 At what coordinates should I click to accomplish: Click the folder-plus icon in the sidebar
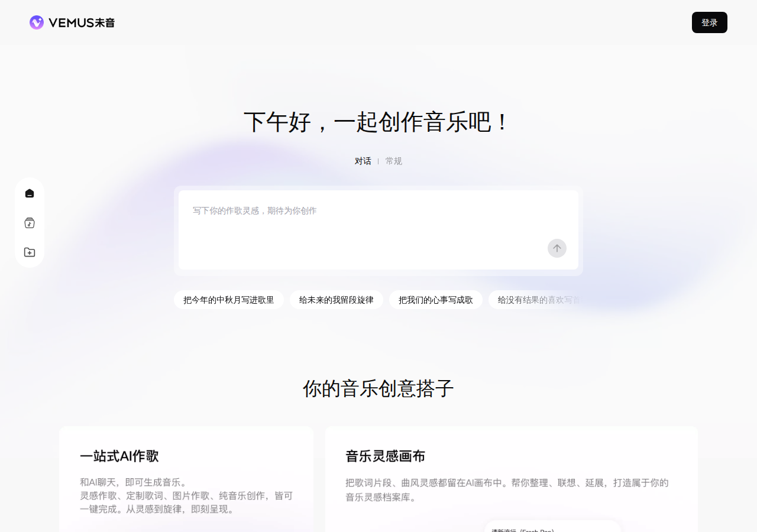click(30, 252)
